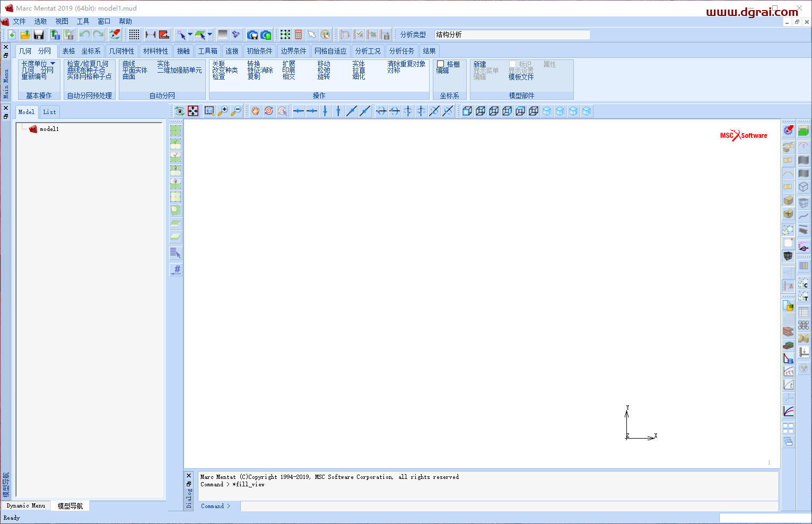
Task: Close the Dialog panel with its X
Action: coord(189,476)
